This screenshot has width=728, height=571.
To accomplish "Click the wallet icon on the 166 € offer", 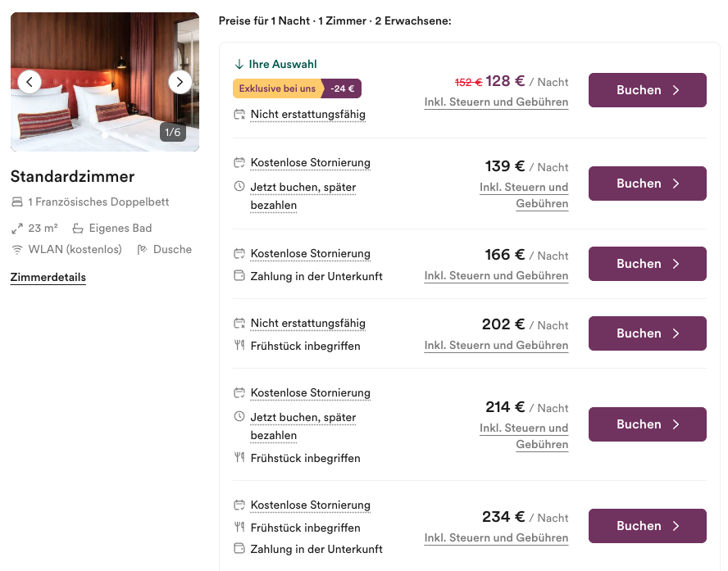I will [x=239, y=275].
